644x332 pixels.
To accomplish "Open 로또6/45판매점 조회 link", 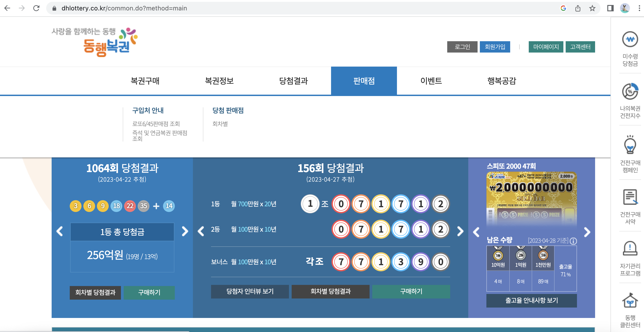I will coord(156,124).
